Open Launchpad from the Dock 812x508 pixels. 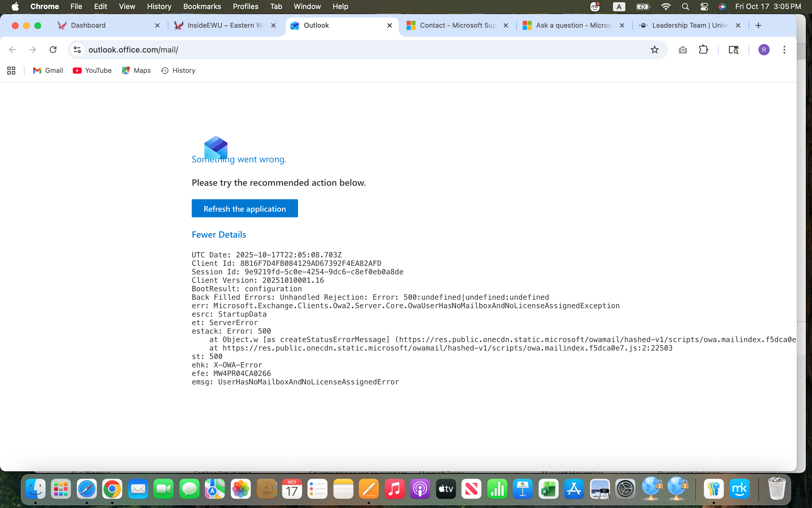(x=61, y=489)
